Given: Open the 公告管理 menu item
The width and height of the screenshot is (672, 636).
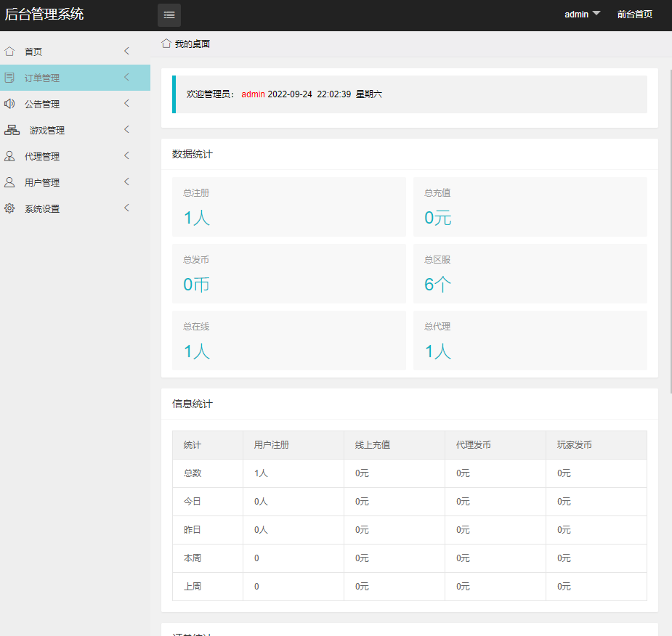Looking at the screenshot, I should [42, 104].
